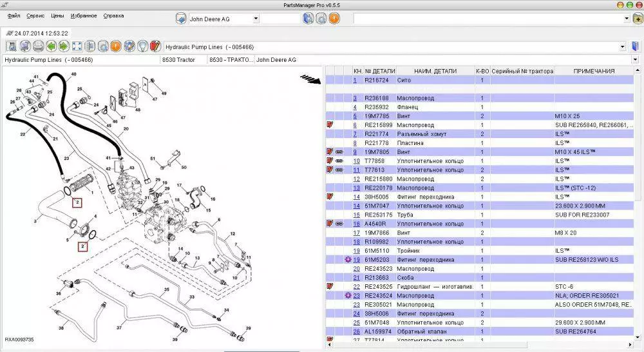Open the John Deere AG catalog dropdown
Screen dimensions: 644x352
tap(256, 19)
